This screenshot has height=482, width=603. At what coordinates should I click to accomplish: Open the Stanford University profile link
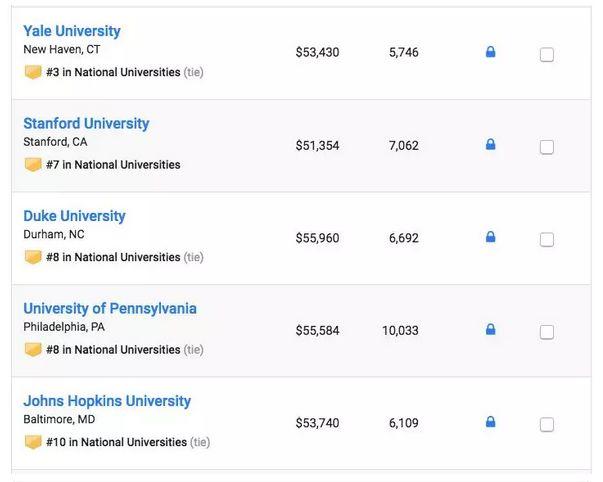86,124
